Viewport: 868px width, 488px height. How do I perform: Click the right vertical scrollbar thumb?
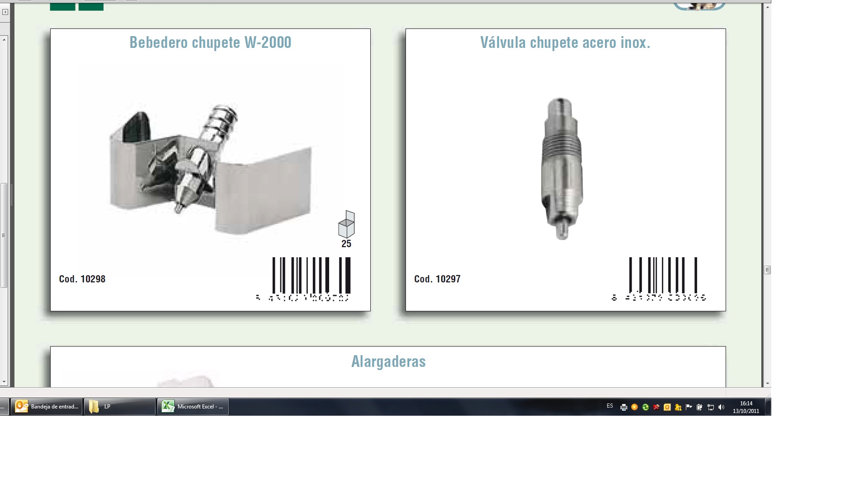pos(767,270)
